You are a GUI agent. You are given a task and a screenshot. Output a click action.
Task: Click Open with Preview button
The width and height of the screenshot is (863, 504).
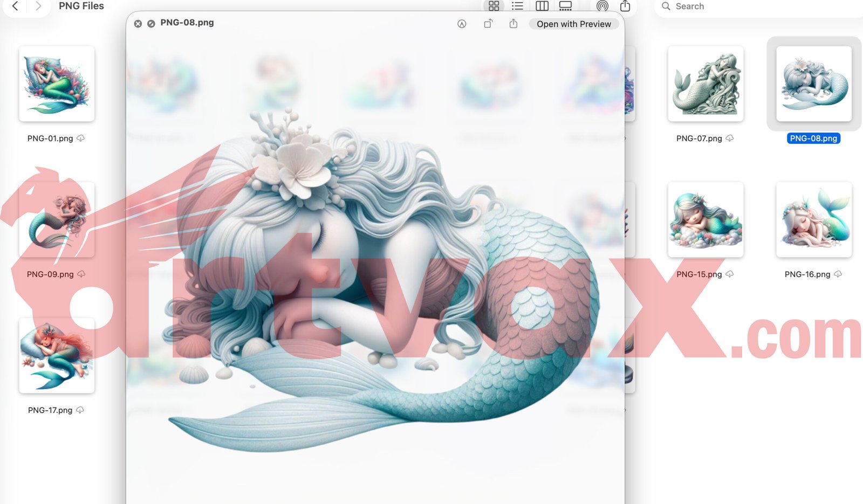tap(573, 24)
